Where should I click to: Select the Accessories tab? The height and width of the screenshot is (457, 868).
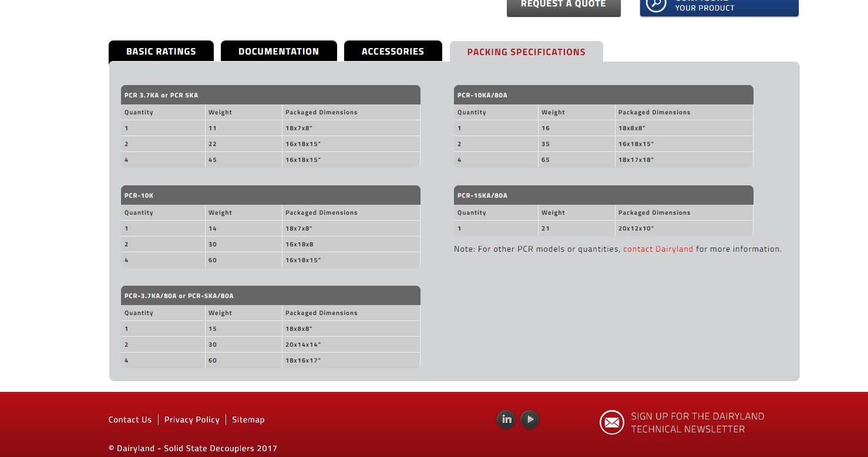tap(393, 51)
